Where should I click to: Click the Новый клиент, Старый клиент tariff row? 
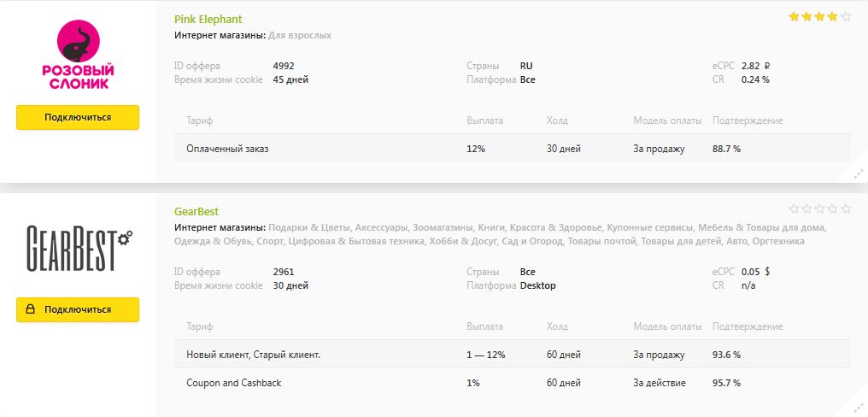point(513,355)
